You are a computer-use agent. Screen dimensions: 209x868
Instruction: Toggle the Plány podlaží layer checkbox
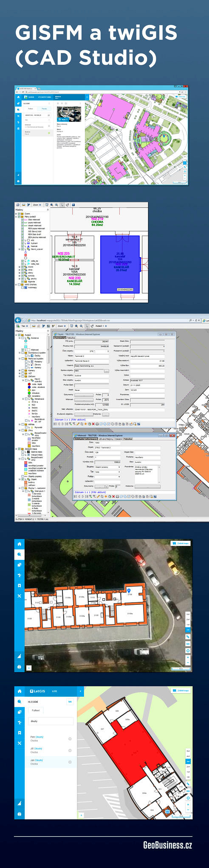click(20, 217)
